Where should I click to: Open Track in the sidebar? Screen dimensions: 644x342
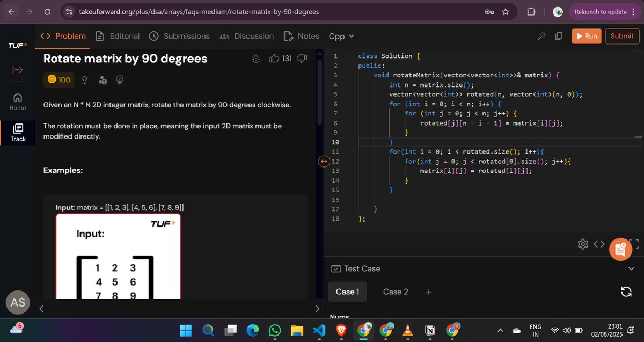coord(18,133)
